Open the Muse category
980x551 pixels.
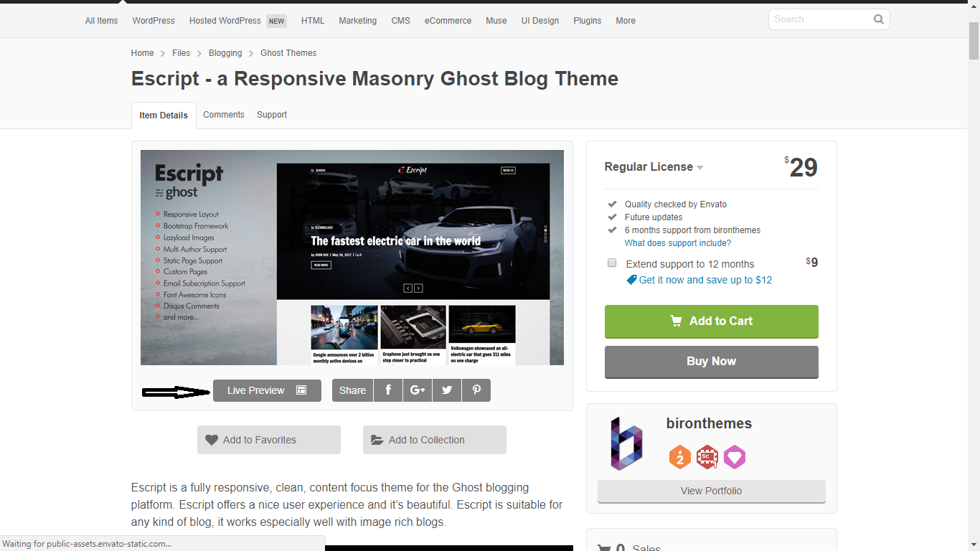496,21
